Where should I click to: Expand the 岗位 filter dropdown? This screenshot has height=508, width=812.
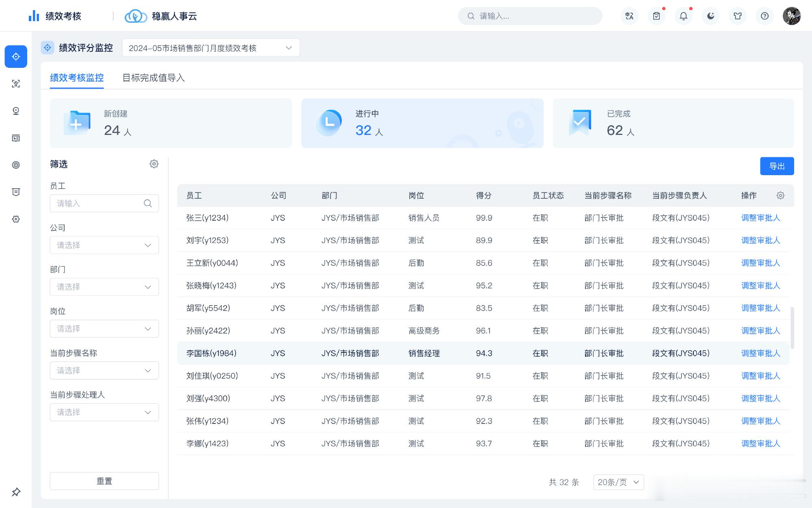[x=104, y=329]
